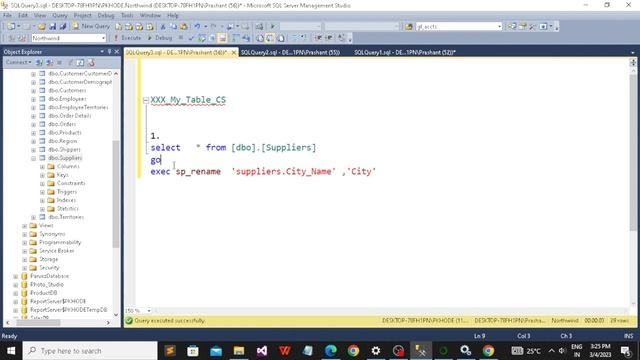Click the Parse checkmark icon

(x=191, y=38)
